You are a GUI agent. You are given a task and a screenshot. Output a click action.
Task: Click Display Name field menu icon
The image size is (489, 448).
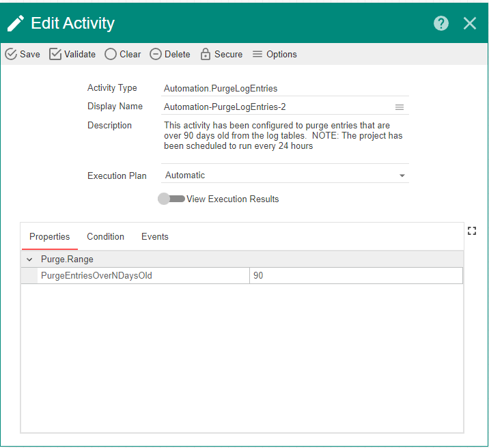click(x=400, y=107)
